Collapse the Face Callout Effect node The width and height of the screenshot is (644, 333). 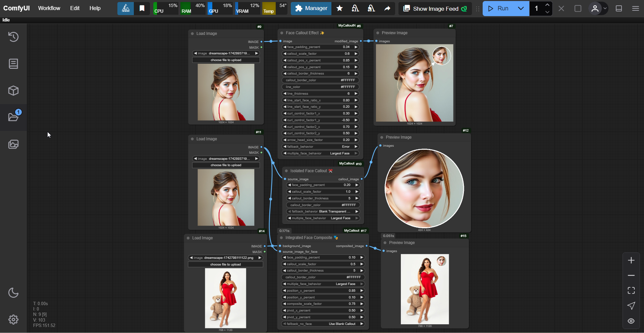pyautogui.click(x=282, y=33)
